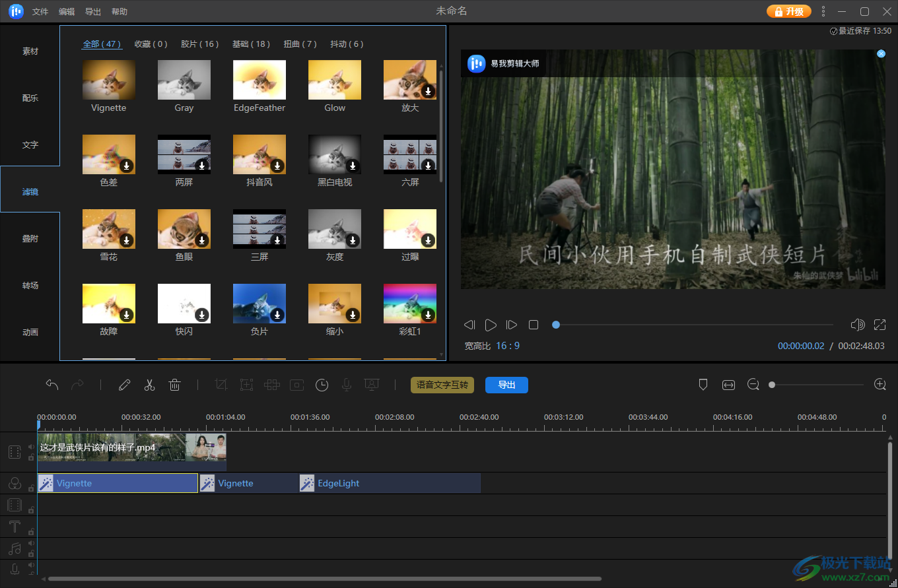Mute the video track

(x=31, y=447)
